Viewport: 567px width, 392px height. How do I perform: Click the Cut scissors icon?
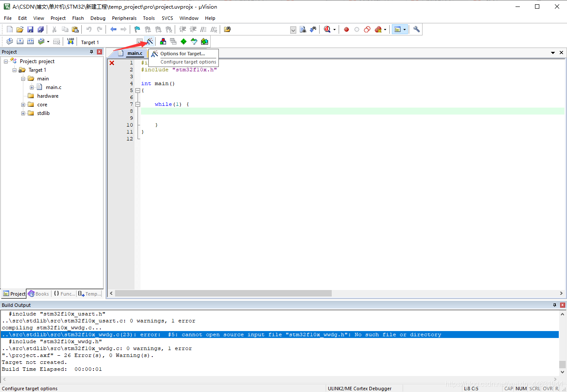tap(54, 29)
